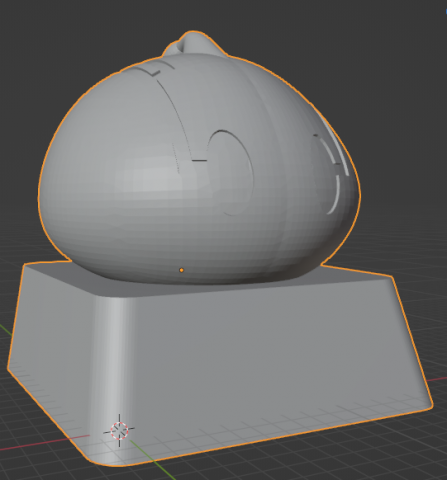The image size is (447, 480).
Task: Click the 3D cursor crosshair
Action: pyautogui.click(x=119, y=431)
